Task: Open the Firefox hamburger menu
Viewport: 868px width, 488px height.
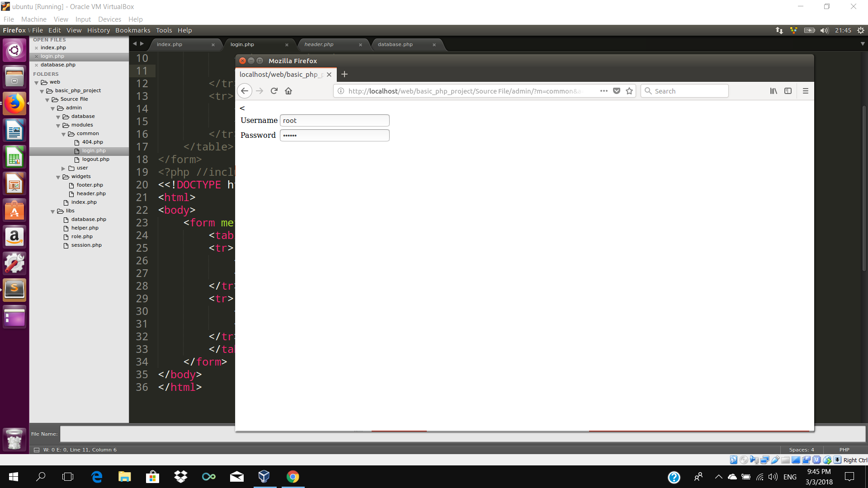Action: [805, 91]
